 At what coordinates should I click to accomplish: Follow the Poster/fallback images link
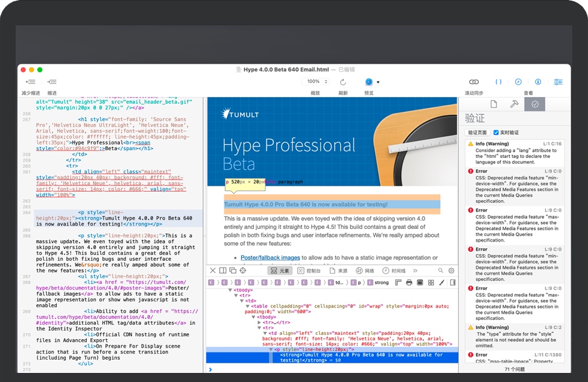pyautogui.click(x=270, y=258)
